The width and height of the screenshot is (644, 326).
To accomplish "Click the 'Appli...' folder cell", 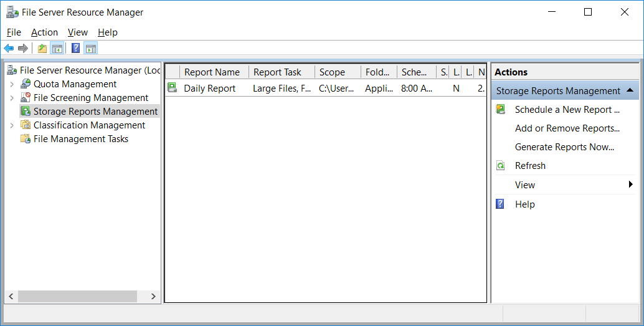I will click(x=379, y=89).
